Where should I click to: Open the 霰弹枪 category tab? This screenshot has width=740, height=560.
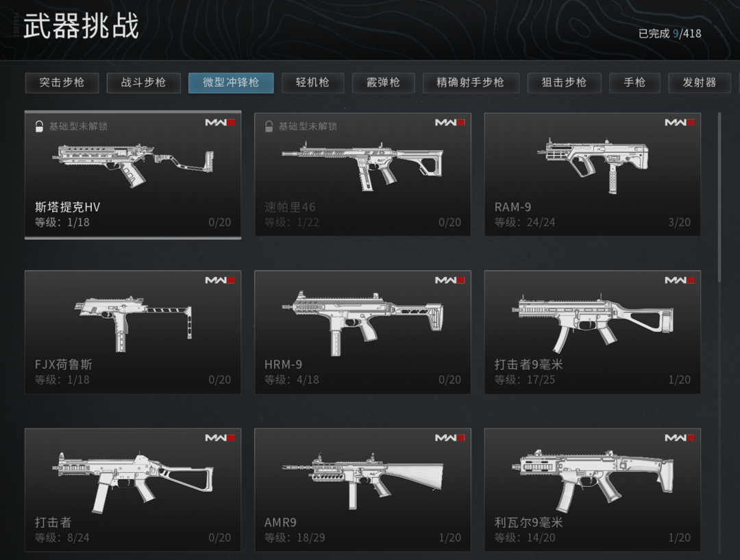pyautogui.click(x=383, y=83)
